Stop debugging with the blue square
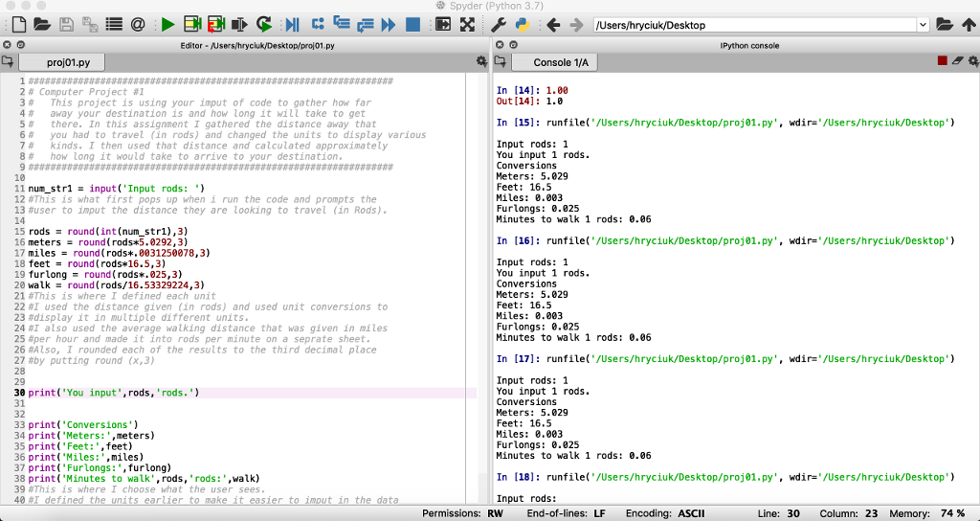 tap(412, 24)
